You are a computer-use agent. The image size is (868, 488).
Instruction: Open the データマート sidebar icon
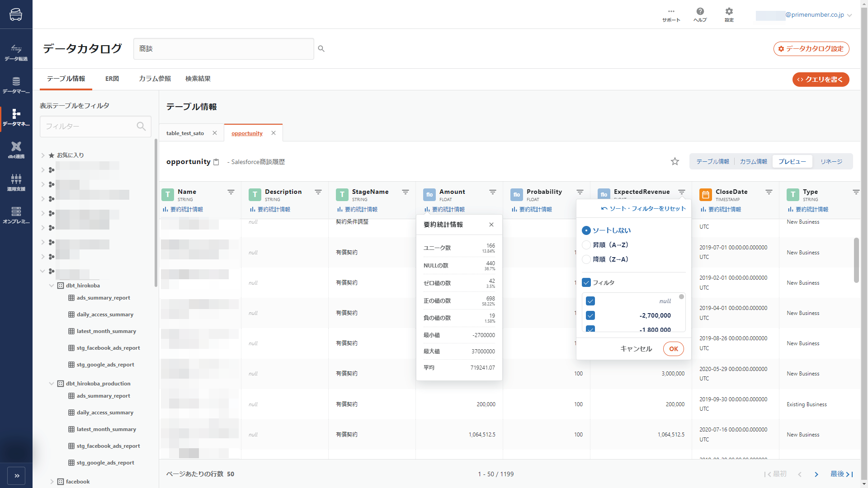(16, 85)
